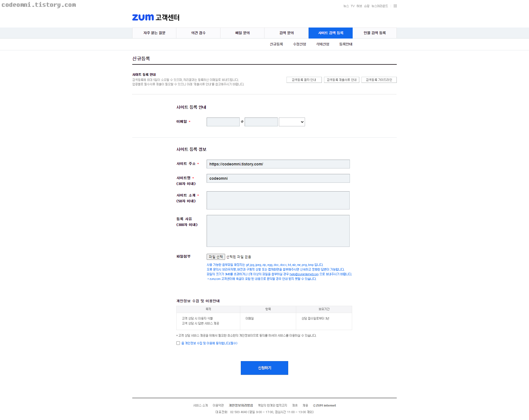This screenshot has height=420, width=529.
Task: Open the apps grid icon in top bar
Action: (395, 6)
